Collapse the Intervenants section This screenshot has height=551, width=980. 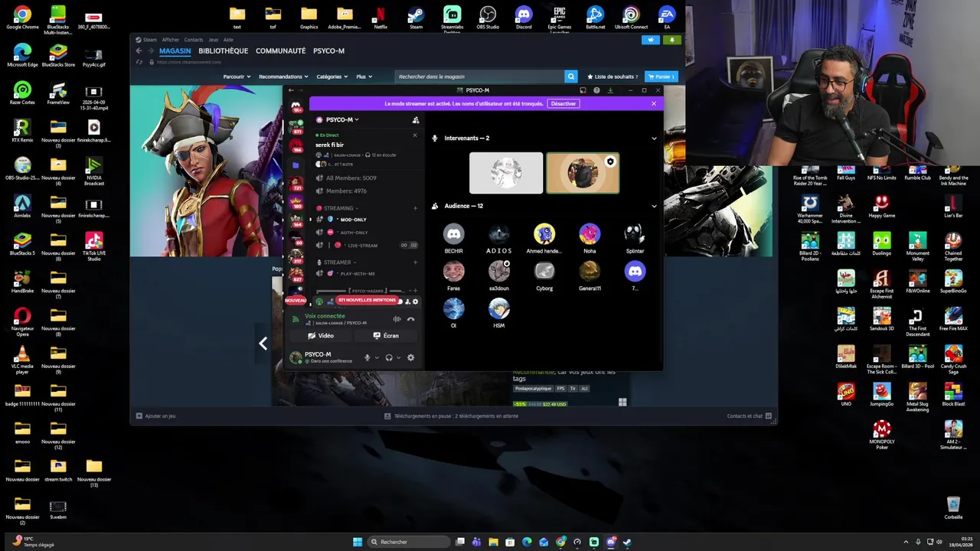point(654,139)
